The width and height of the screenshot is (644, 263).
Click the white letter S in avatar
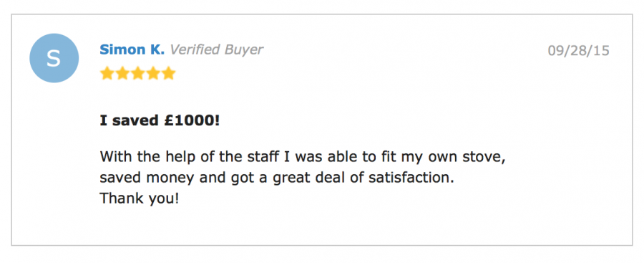click(x=54, y=59)
